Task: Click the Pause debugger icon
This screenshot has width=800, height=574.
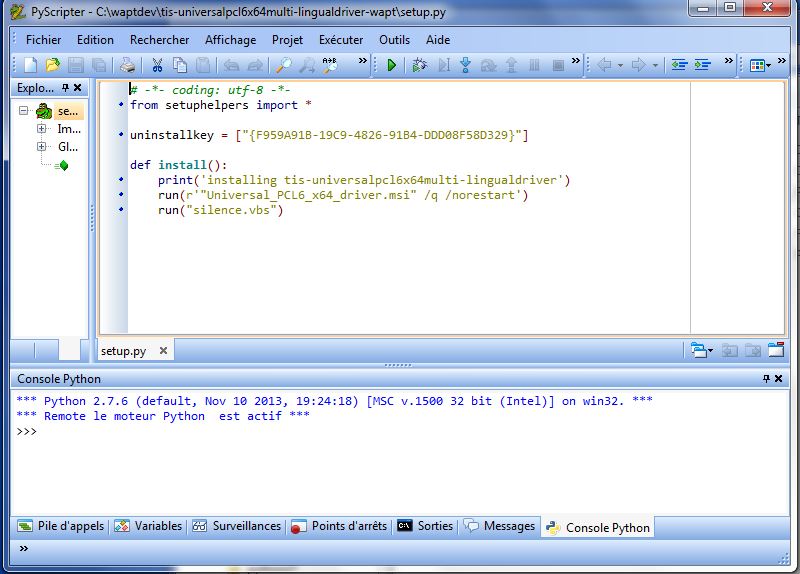Action: pos(534,65)
